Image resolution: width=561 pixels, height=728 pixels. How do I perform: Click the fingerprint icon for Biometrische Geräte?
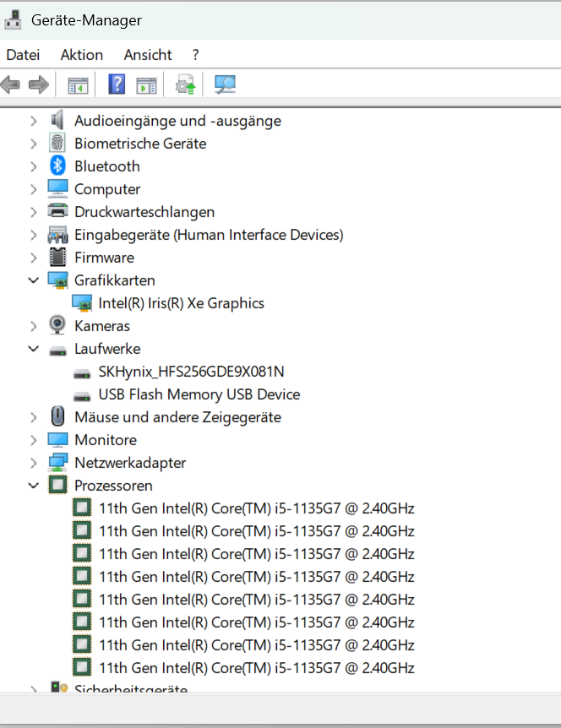coord(57,143)
